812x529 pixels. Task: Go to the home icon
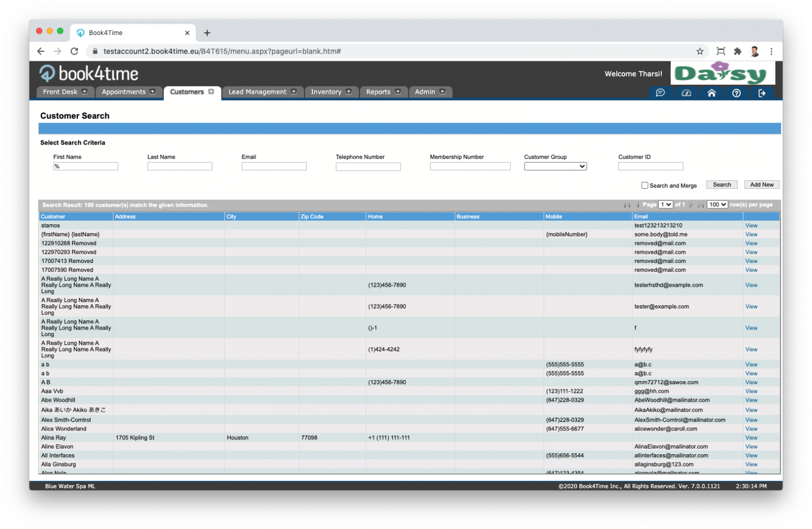coord(711,93)
